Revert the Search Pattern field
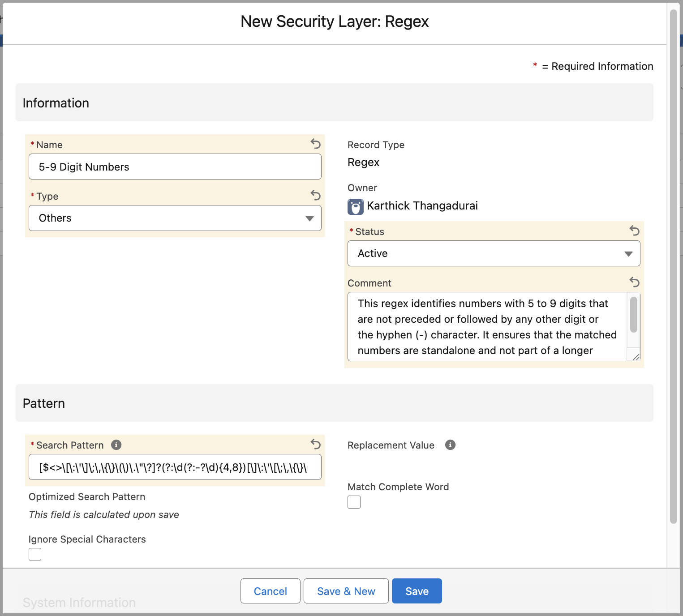 click(316, 444)
